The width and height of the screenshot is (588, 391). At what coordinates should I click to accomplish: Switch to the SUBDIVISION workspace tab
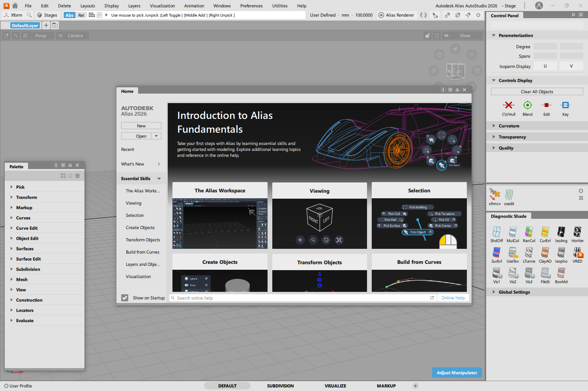click(x=280, y=386)
